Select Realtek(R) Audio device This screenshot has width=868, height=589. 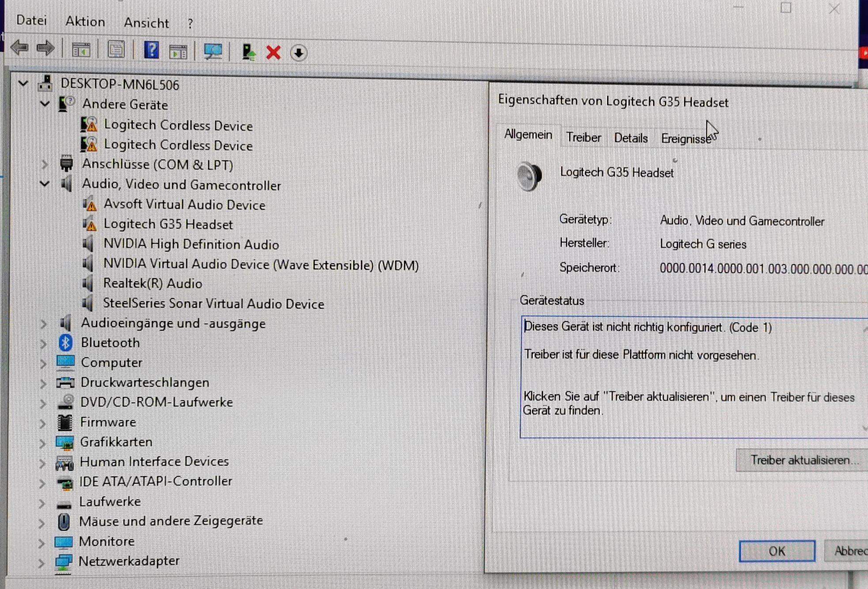point(153,283)
